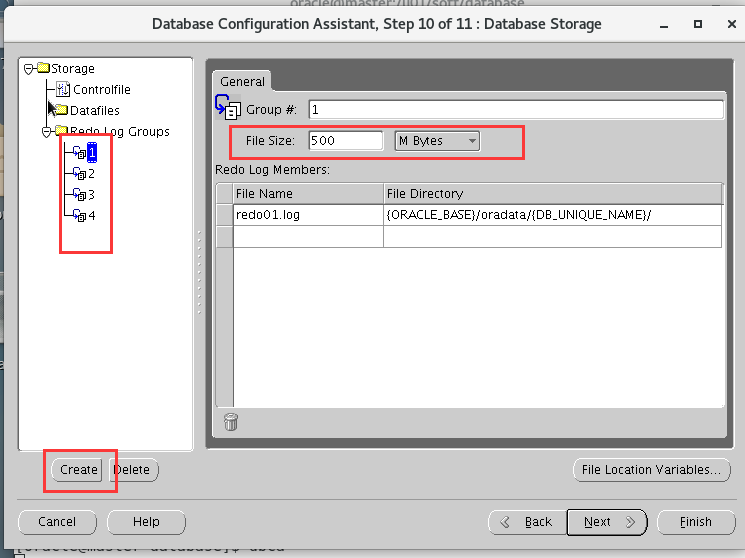Click the ORACLE_BASE file directory cell

[x=552, y=215]
